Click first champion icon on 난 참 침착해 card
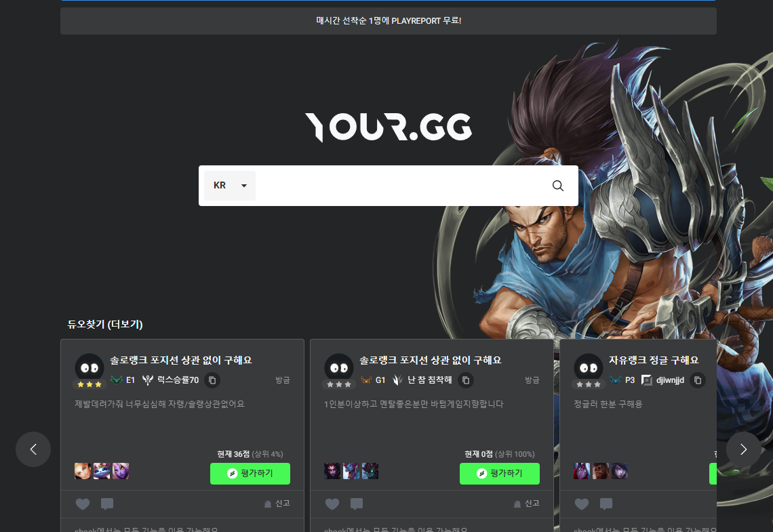The height and width of the screenshot is (532, 773). coord(332,471)
